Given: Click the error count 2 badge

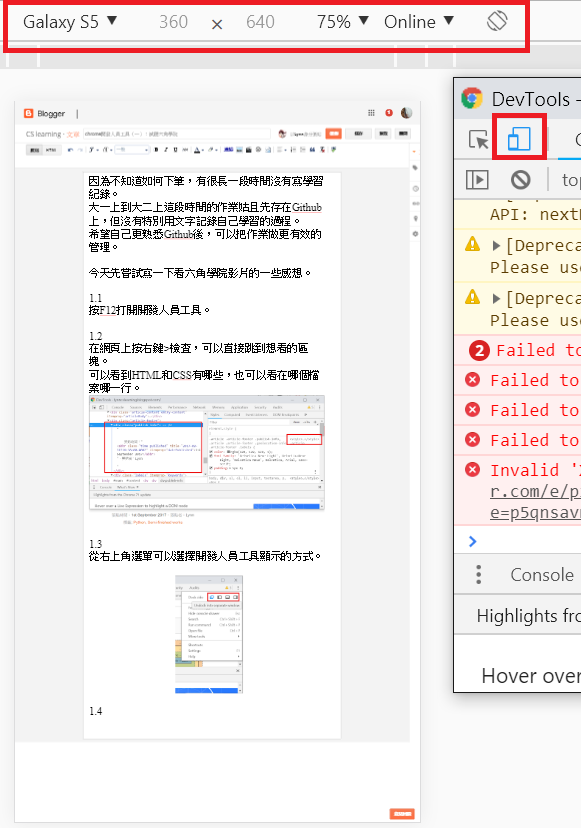Looking at the screenshot, I should [479, 350].
